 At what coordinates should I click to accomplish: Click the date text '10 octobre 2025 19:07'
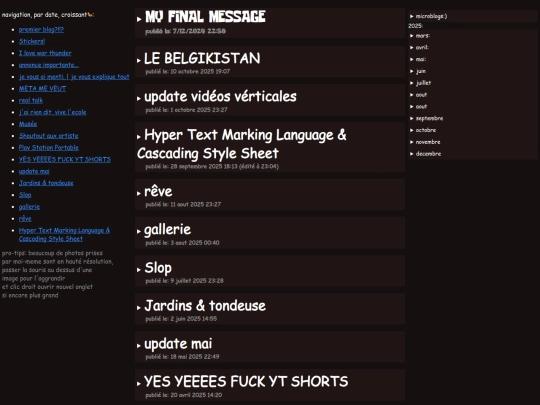coord(200,72)
